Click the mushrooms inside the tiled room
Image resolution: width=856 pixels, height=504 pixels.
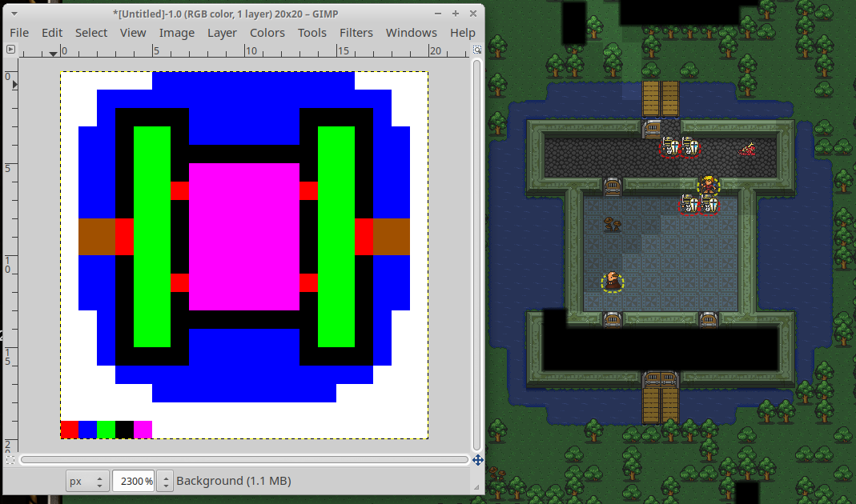[612, 224]
